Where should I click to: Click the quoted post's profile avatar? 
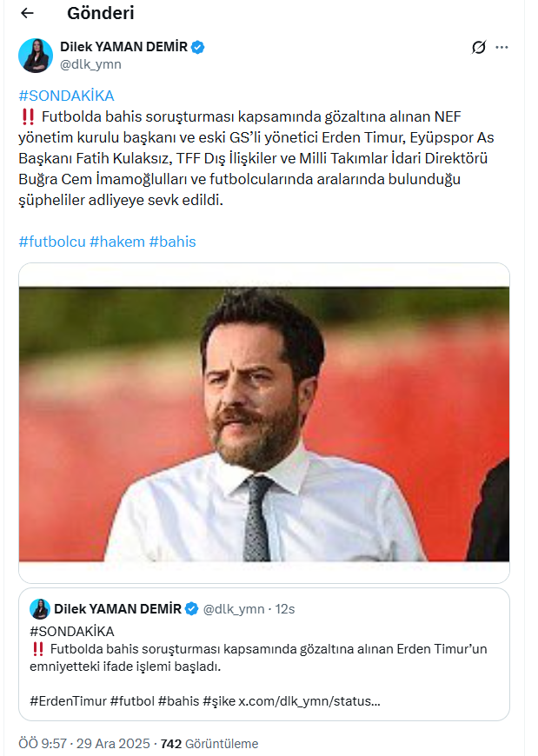40,609
